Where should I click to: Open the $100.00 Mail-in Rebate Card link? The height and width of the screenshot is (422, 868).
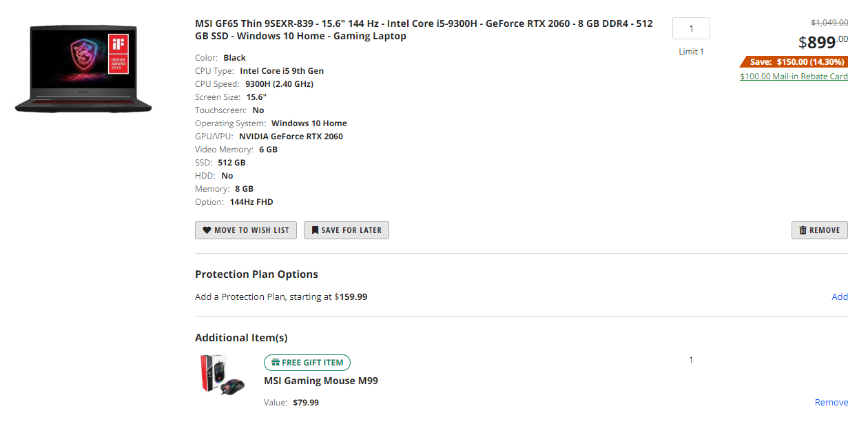(794, 77)
